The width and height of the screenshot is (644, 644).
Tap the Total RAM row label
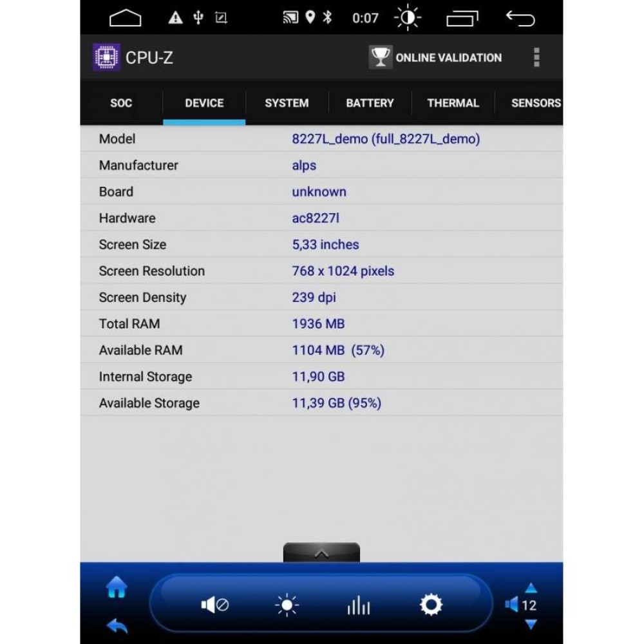[x=129, y=324]
